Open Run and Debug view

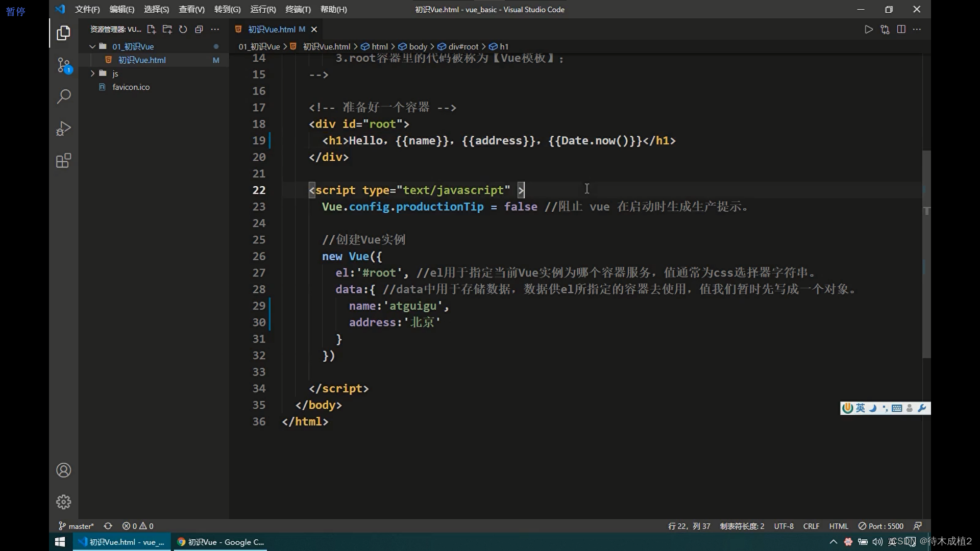point(63,129)
